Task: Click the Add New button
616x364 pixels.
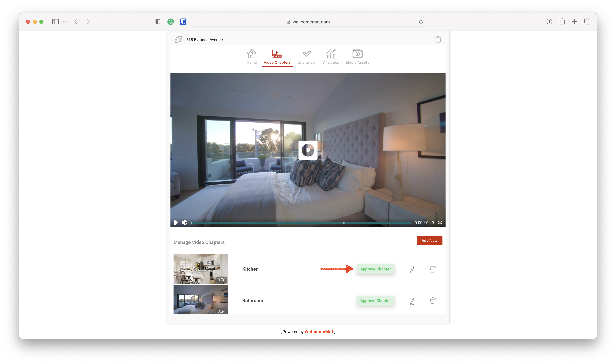Action: click(x=429, y=241)
